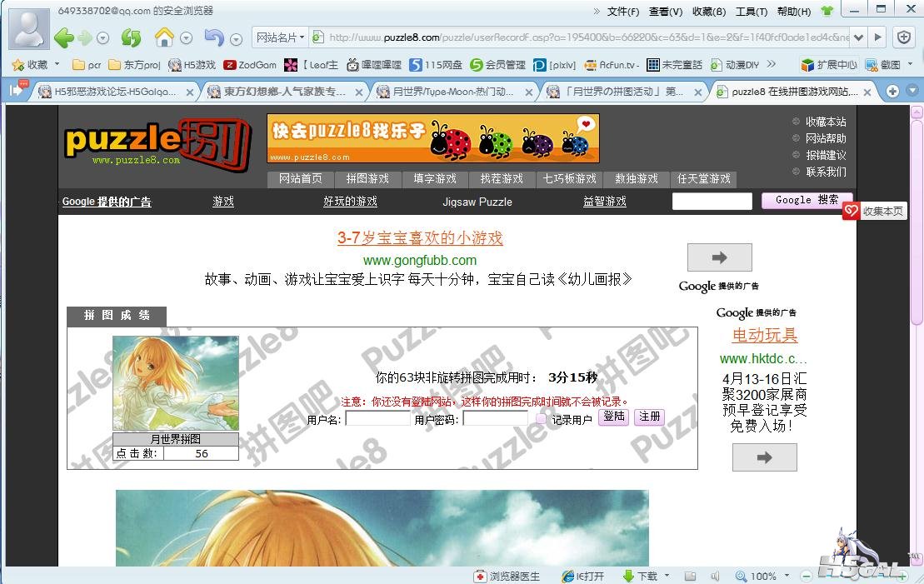The image size is (924, 584).
Task: Click the green back arrow
Action: click(x=63, y=38)
